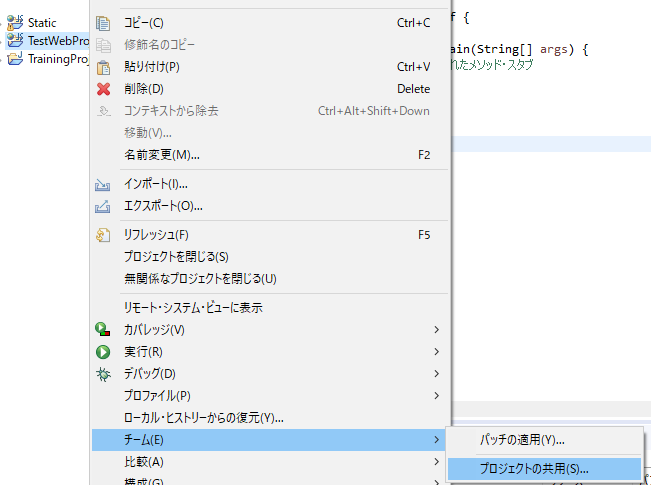651x485 pixels.
Task: Click the export icon beside エクスポート(O)
Action: [x=103, y=206]
